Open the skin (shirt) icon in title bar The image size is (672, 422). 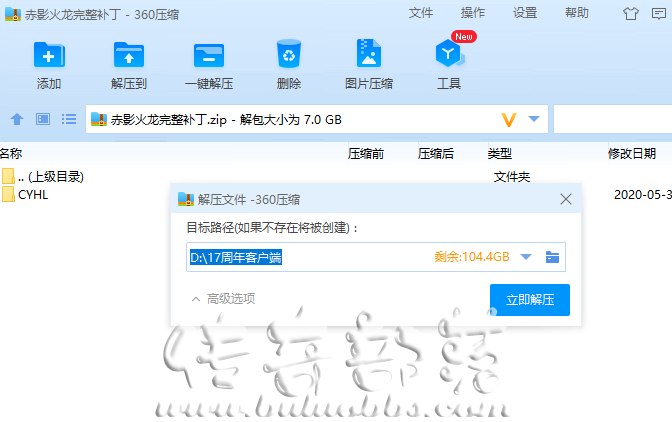point(630,14)
